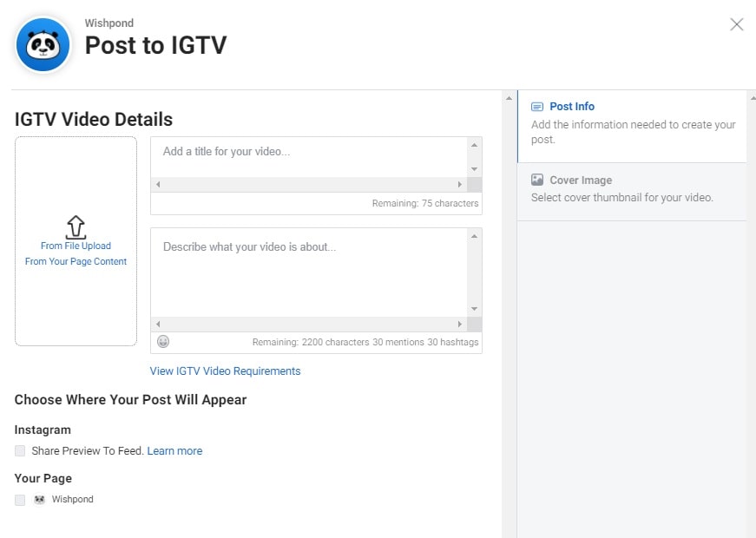This screenshot has width=756, height=538.
Task: Click the Wishpond panda profile avatar
Action: point(43,44)
